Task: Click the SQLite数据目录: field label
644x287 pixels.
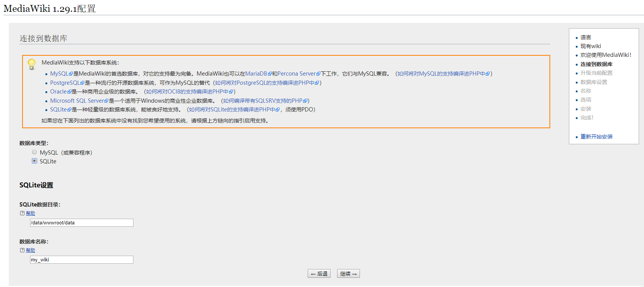Action: pos(40,205)
